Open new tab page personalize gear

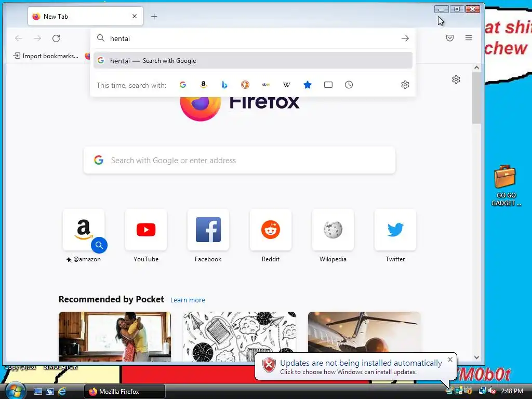456,79
